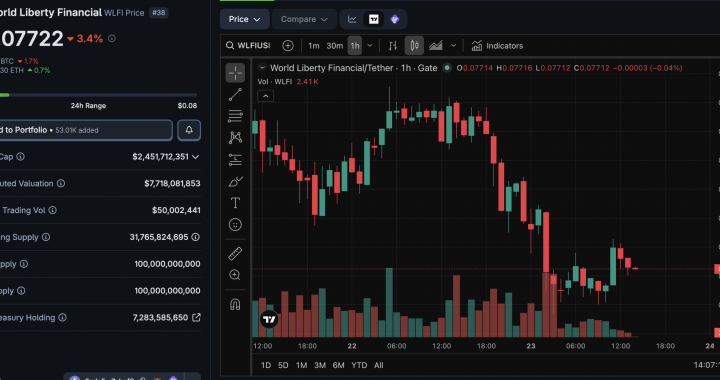Click the Add to Portfolio button
The width and height of the screenshot is (720, 380).
click(x=85, y=130)
